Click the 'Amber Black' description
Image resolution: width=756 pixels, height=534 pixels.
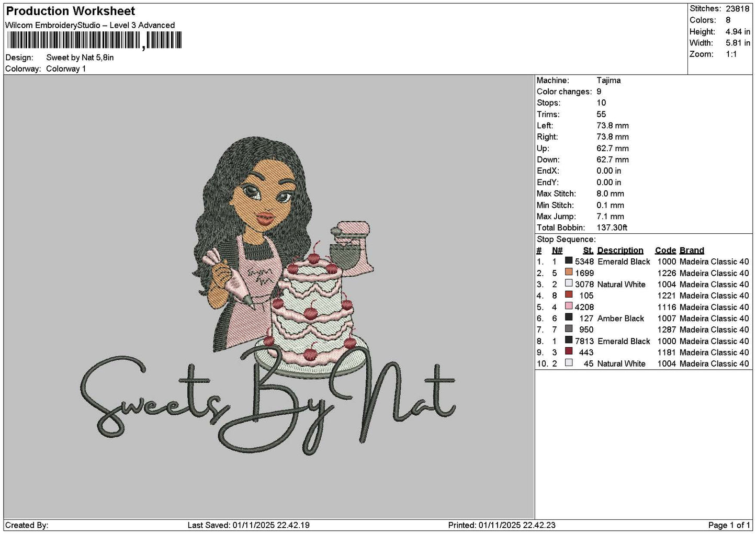pos(621,319)
